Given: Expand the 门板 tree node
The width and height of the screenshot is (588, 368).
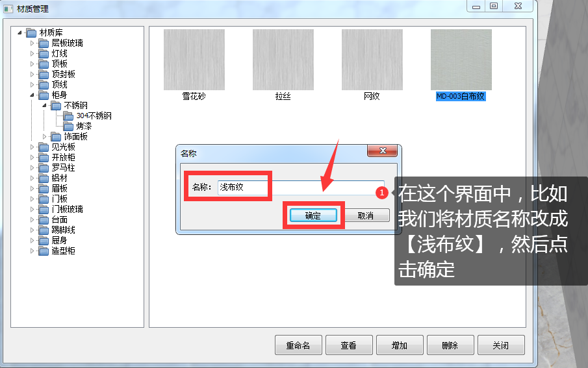Looking at the screenshot, I should [32, 199].
